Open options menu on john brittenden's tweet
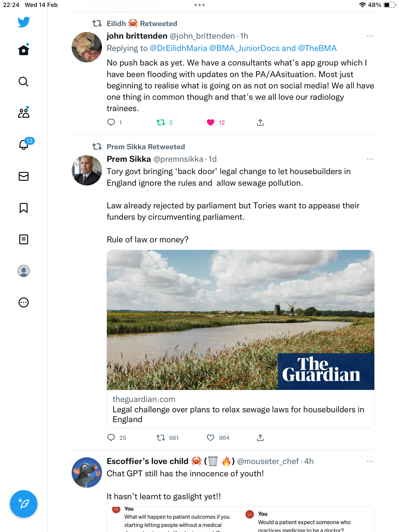The height and width of the screenshot is (532, 399). coord(370,36)
